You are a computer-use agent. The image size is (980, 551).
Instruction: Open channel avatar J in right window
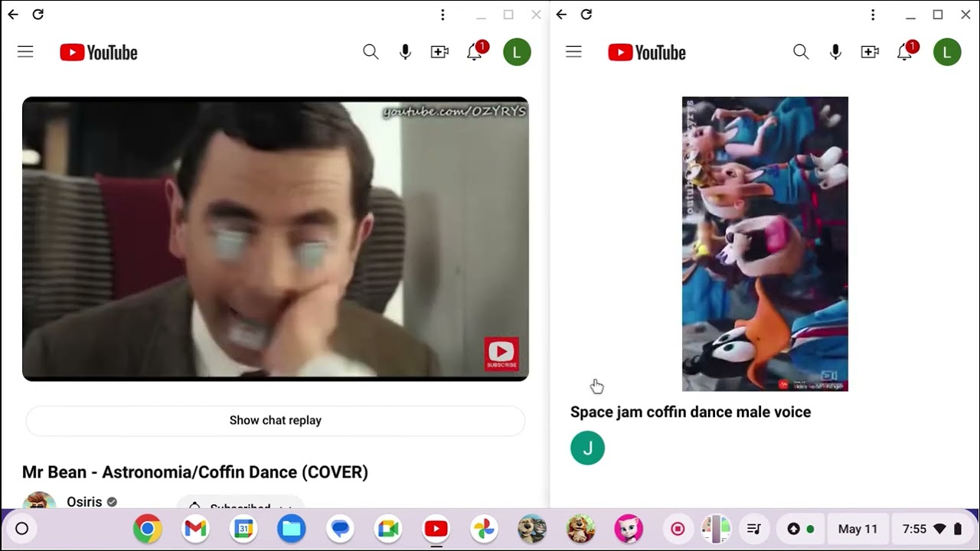587,448
